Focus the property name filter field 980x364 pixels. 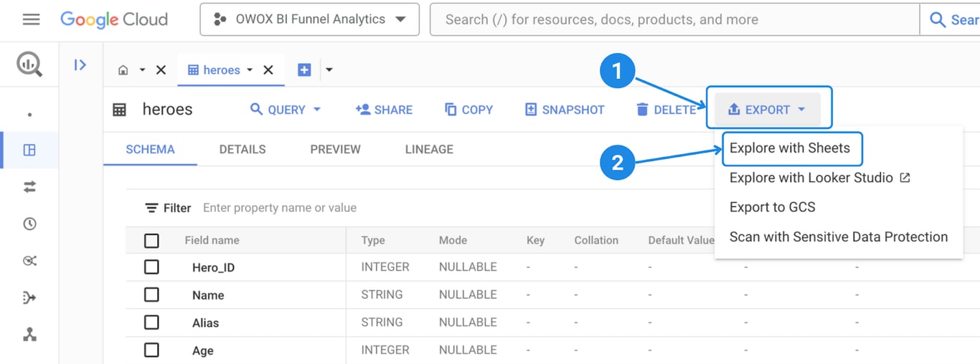tap(280, 208)
